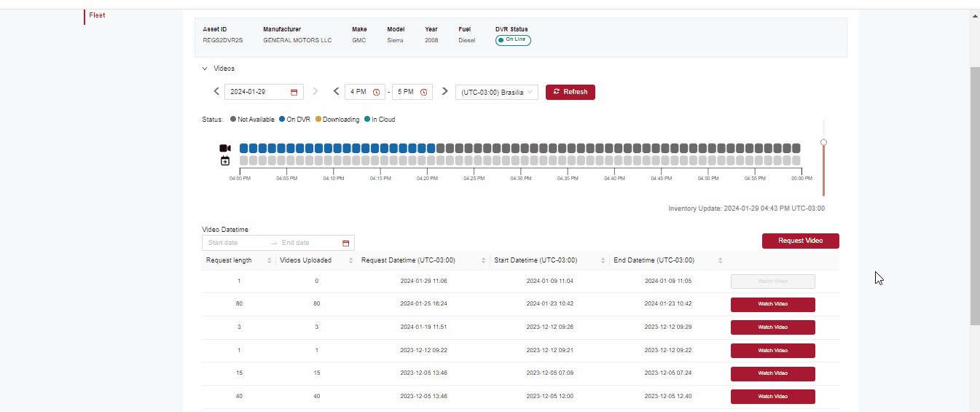This screenshot has height=412, width=980.
Task: Click the request datetime 2024-01-29 11:06 cell
Action: coord(423,281)
